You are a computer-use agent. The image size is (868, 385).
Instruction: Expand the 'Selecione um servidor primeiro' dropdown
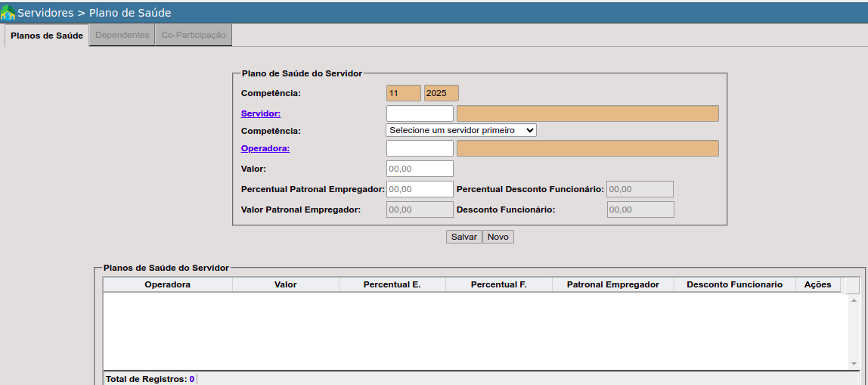(461, 130)
